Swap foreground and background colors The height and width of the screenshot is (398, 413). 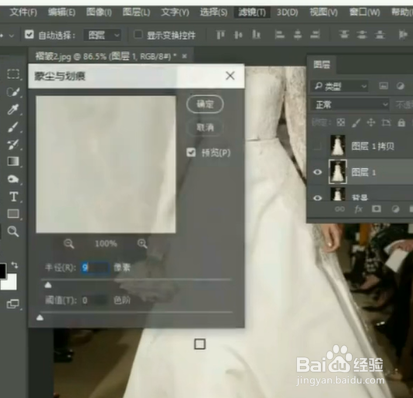point(14,265)
